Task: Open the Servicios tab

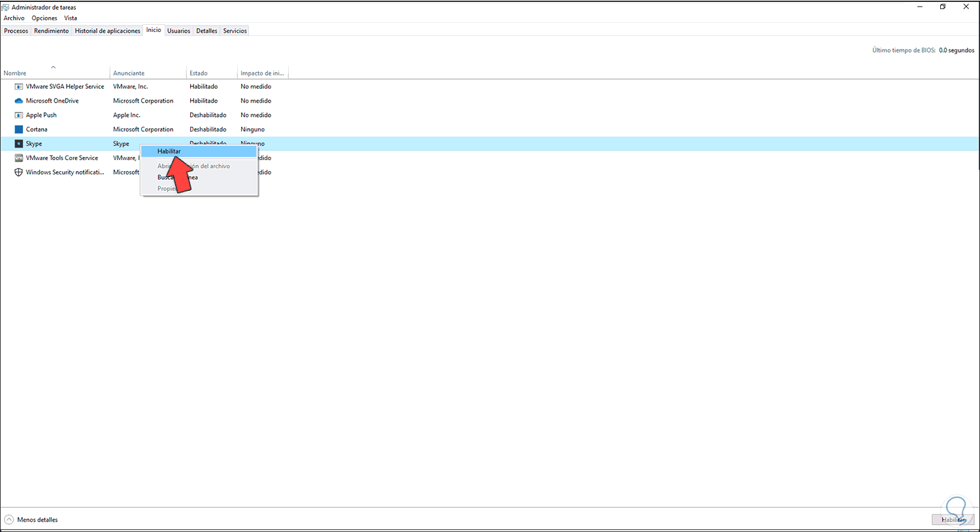Action: pos(235,31)
